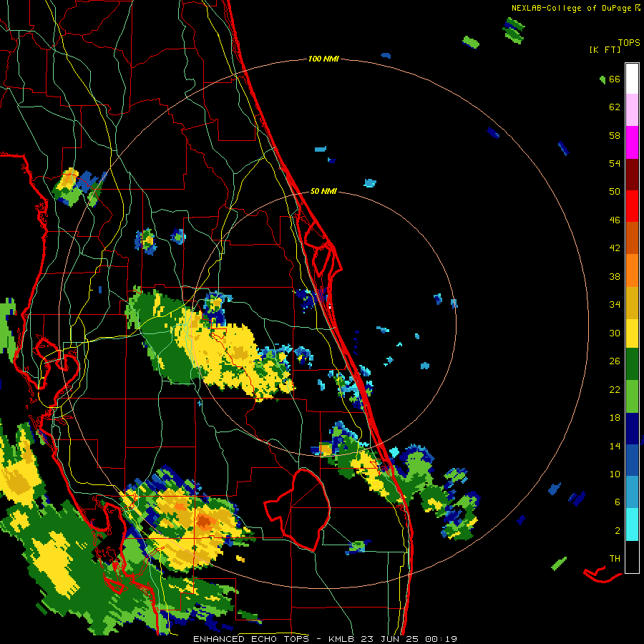Click the dark orange legend swatch

632,238
